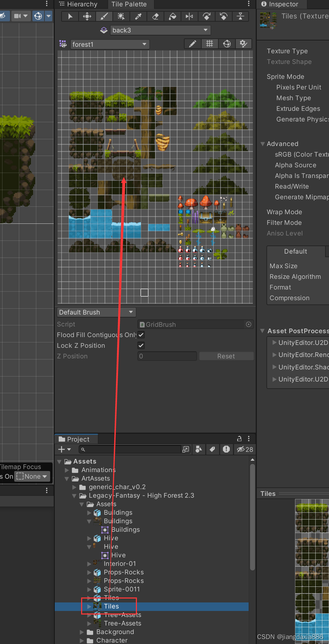The image size is (329, 644).
Task: Toggle the Project panel lock icon
Action: pyautogui.click(x=239, y=439)
